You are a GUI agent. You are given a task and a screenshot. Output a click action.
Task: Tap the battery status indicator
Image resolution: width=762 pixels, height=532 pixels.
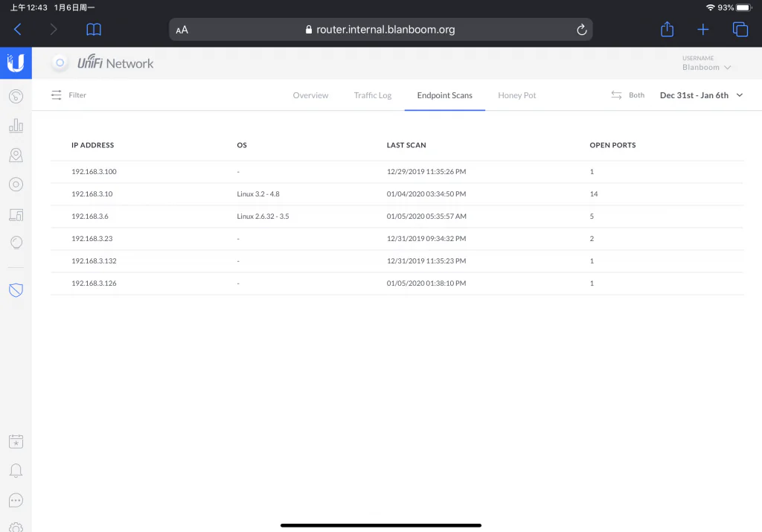click(x=744, y=7)
